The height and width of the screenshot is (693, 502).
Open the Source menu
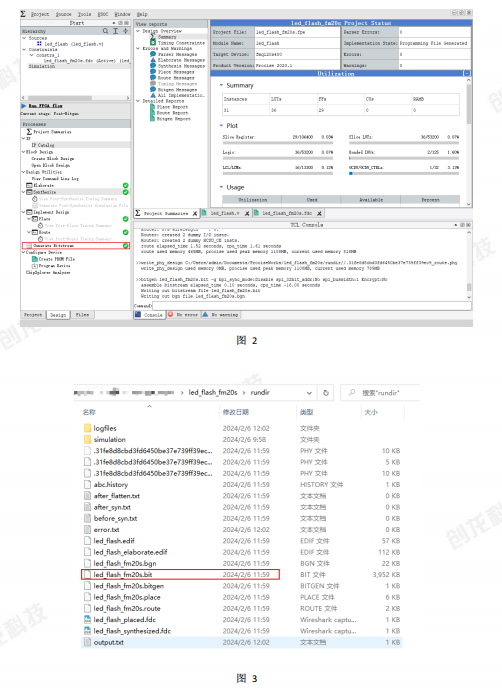63,14
